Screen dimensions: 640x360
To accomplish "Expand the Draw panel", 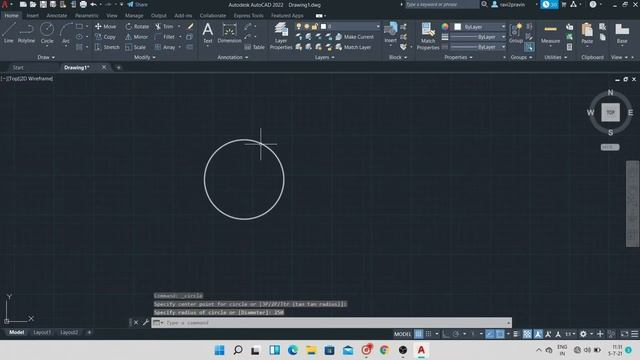I will (46, 58).
